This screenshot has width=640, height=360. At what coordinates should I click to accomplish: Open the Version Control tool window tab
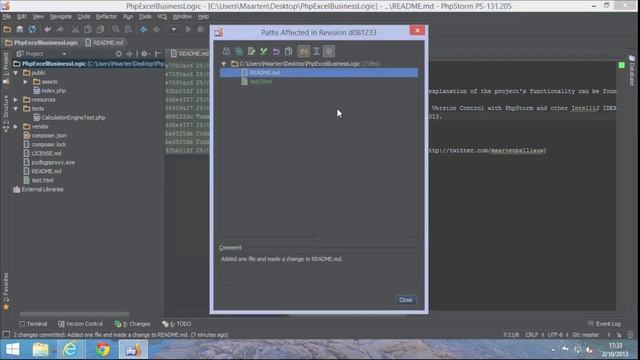click(80, 324)
